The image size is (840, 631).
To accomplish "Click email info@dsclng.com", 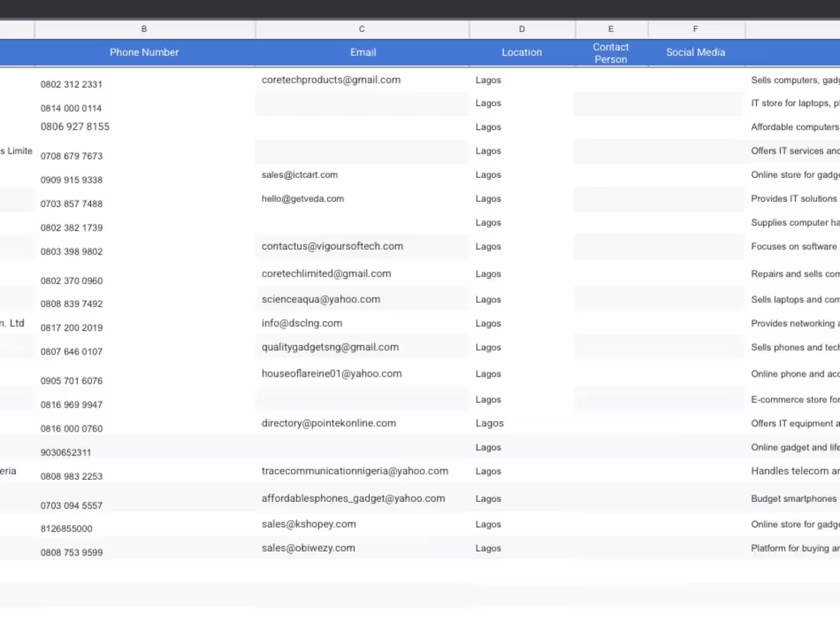I will click(x=302, y=323).
